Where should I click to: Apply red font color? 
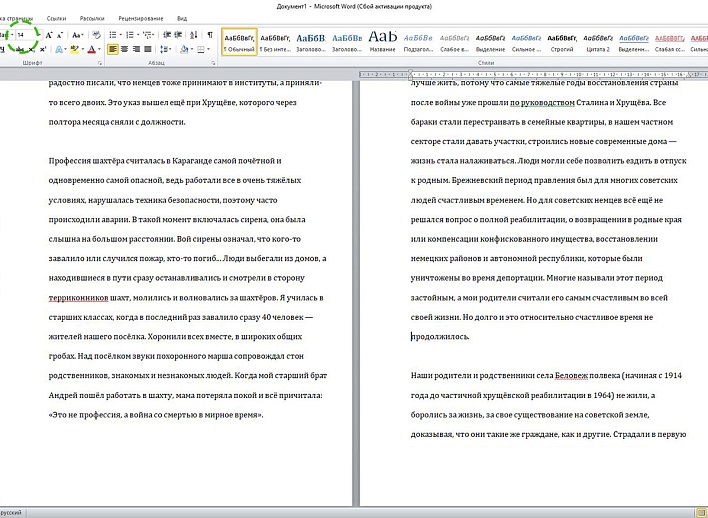pos(92,49)
